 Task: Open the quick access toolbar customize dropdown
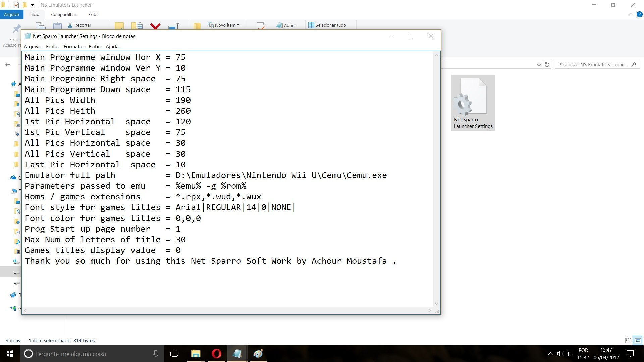coord(32,5)
